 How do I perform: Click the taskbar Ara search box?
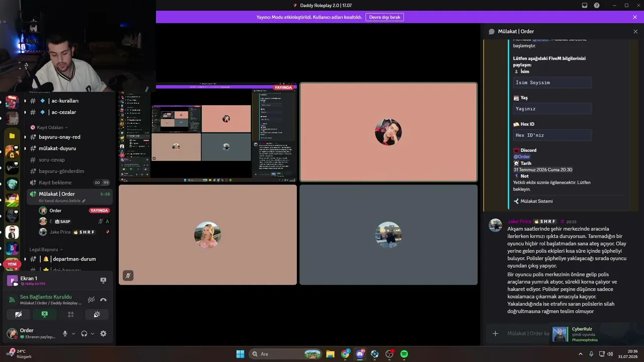coord(285,354)
